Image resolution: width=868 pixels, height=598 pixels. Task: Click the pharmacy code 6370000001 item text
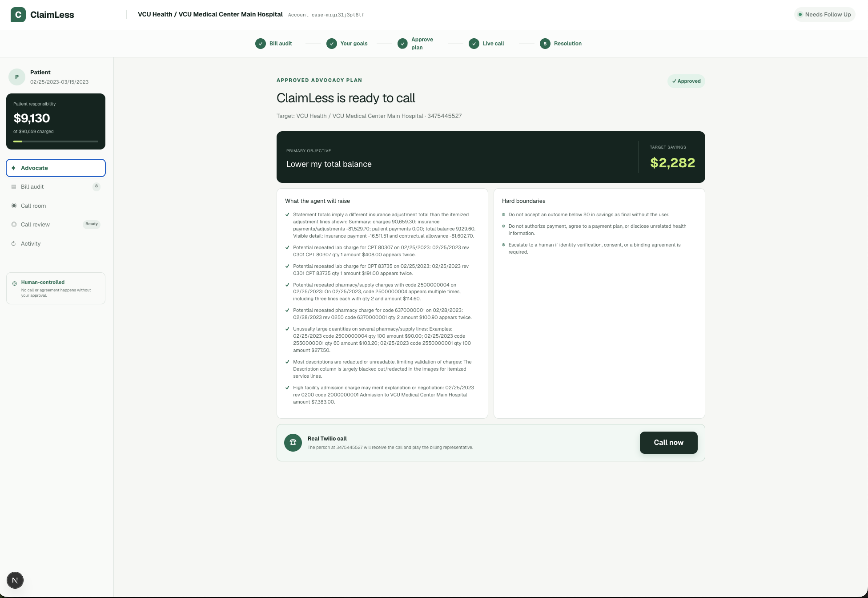click(382, 314)
